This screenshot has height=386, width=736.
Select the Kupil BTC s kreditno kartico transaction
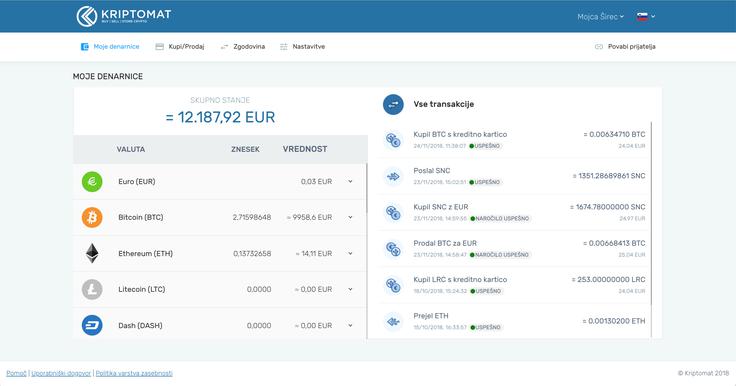pyautogui.click(x=515, y=140)
